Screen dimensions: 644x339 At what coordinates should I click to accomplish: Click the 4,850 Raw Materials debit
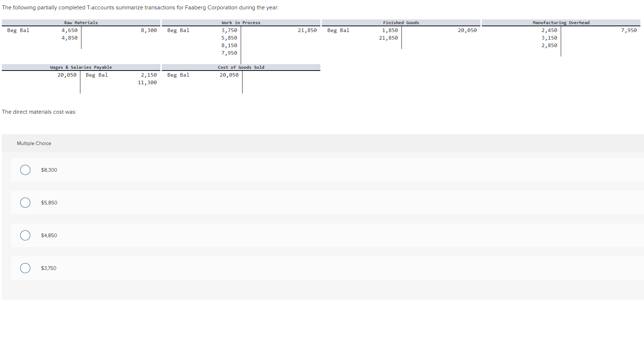click(70, 38)
